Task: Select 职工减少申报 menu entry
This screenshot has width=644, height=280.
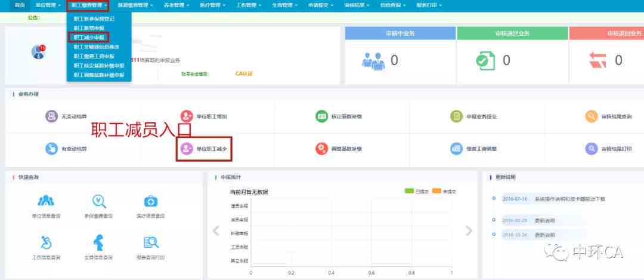Action: click(x=89, y=38)
